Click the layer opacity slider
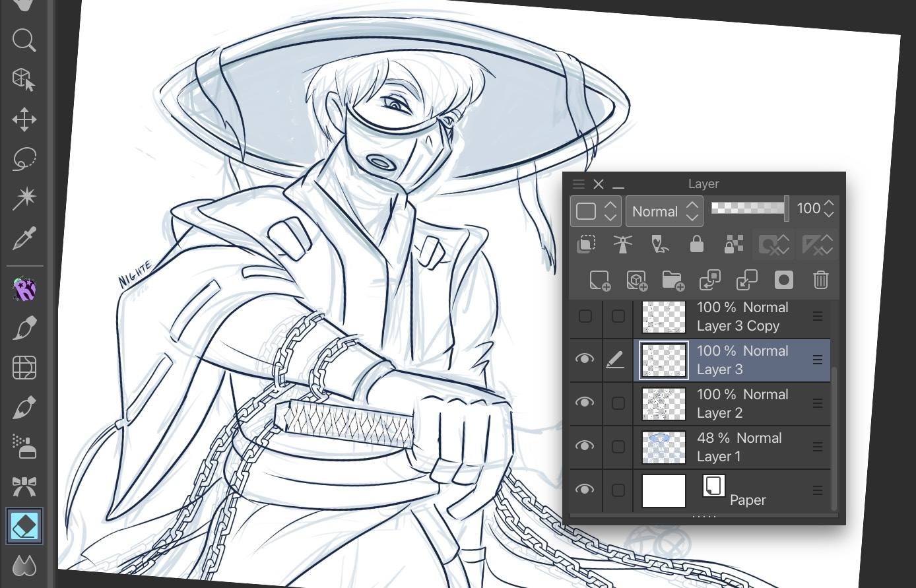The width and height of the screenshot is (916, 588). click(749, 209)
